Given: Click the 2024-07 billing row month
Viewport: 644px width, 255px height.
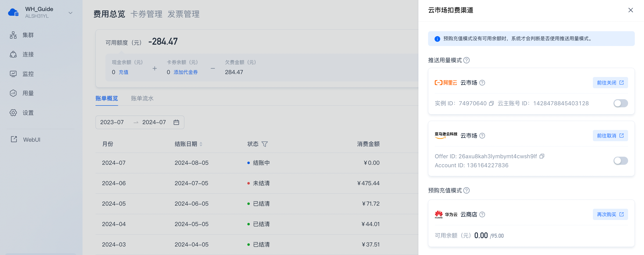Looking at the screenshot, I should click(114, 163).
